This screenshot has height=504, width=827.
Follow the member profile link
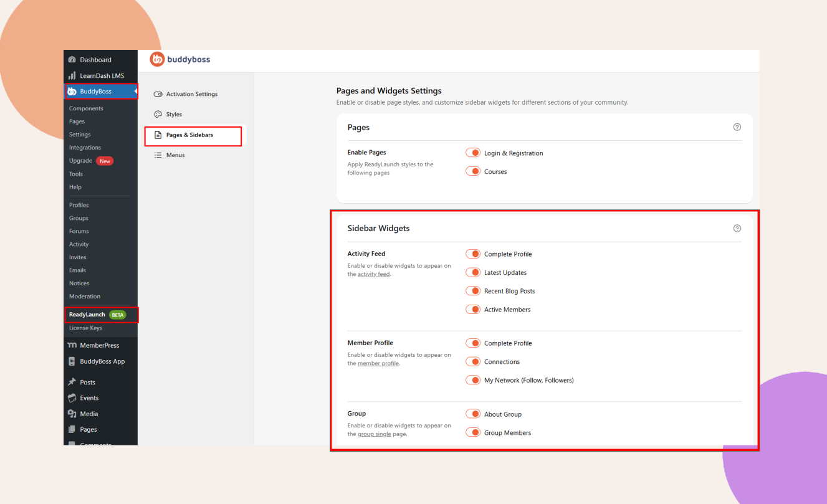click(378, 363)
